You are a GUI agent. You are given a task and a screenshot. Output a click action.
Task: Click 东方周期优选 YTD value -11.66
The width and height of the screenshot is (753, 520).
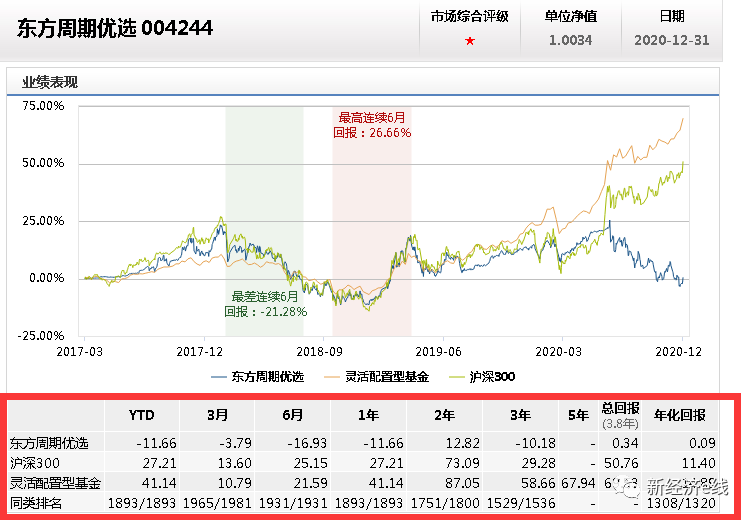pyautogui.click(x=156, y=443)
